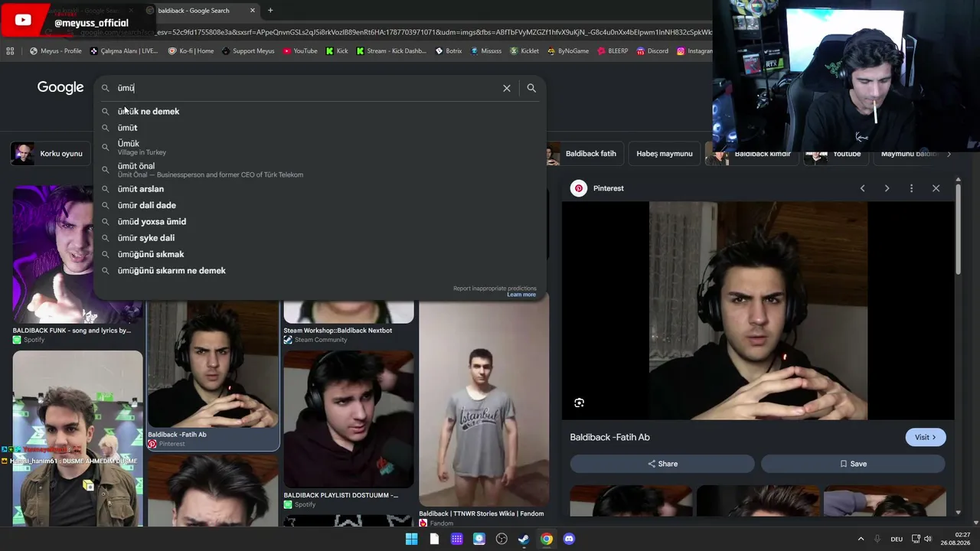
Task: Open the ByNoGame bookmark
Action: point(568,51)
